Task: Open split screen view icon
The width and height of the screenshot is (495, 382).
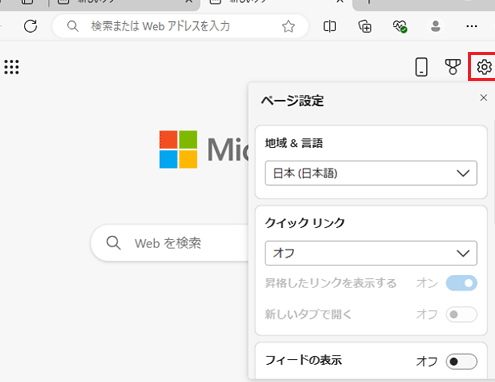Action: 329,26
